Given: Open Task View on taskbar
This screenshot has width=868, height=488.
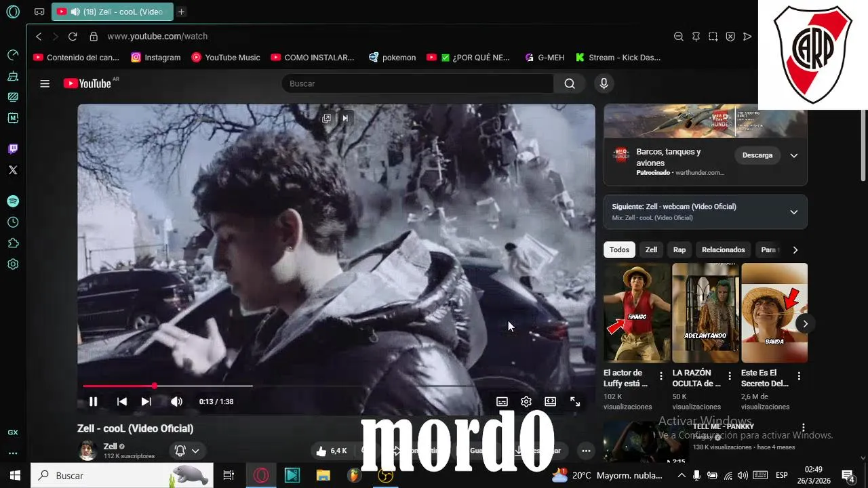Looking at the screenshot, I should pyautogui.click(x=229, y=476).
